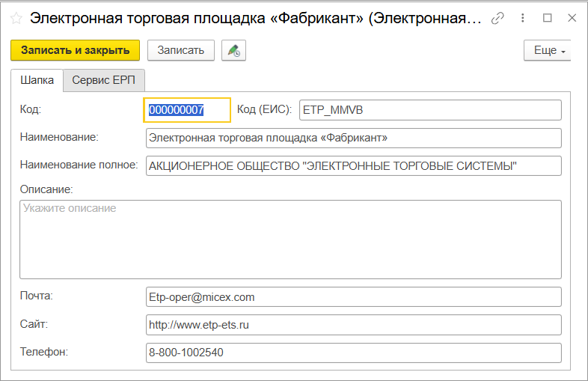The image size is (588, 381).
Task: Copy link to this object via chain icon
Action: click(x=497, y=18)
